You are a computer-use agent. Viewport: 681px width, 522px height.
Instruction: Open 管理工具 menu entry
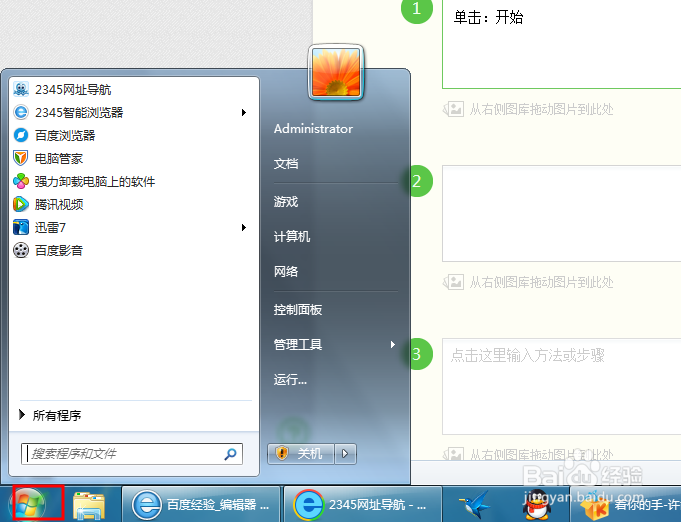coord(298,344)
